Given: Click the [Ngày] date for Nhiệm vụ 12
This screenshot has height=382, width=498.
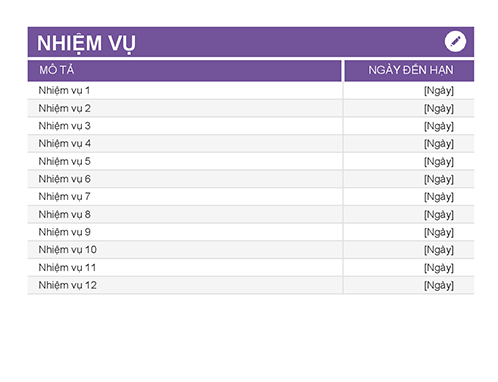Looking at the screenshot, I should (x=439, y=285).
